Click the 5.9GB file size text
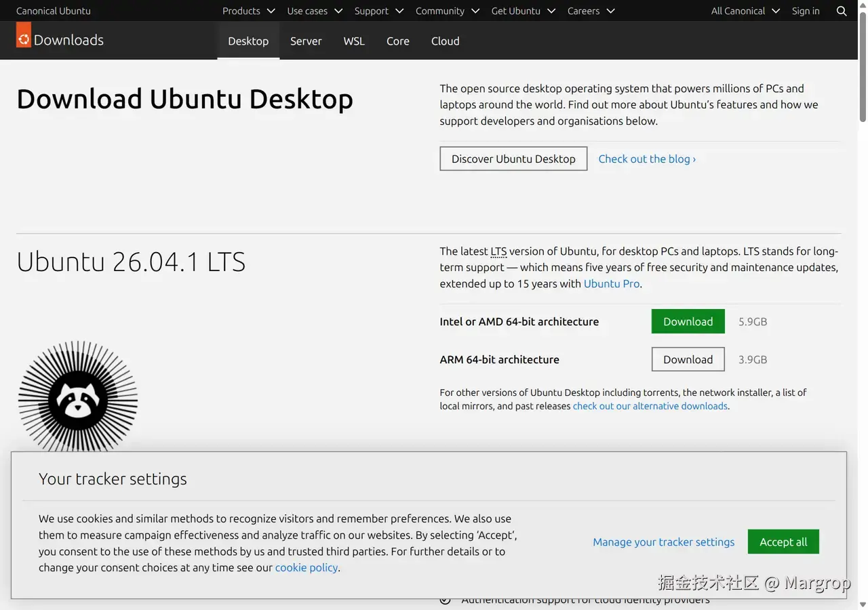Image resolution: width=868 pixels, height=610 pixels. [x=753, y=321]
